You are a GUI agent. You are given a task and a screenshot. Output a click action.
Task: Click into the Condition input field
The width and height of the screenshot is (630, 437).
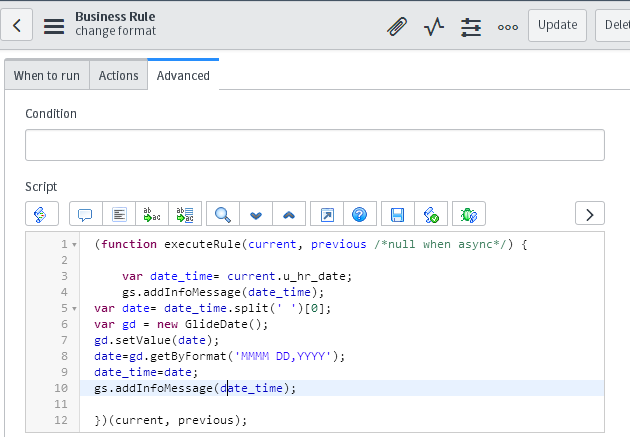coord(315,145)
